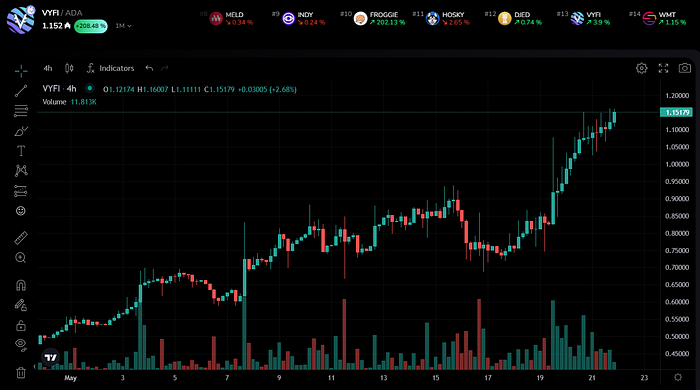Activate the zoom in tool
Image resolution: width=700 pixels, height=390 pixels.
pyautogui.click(x=21, y=257)
